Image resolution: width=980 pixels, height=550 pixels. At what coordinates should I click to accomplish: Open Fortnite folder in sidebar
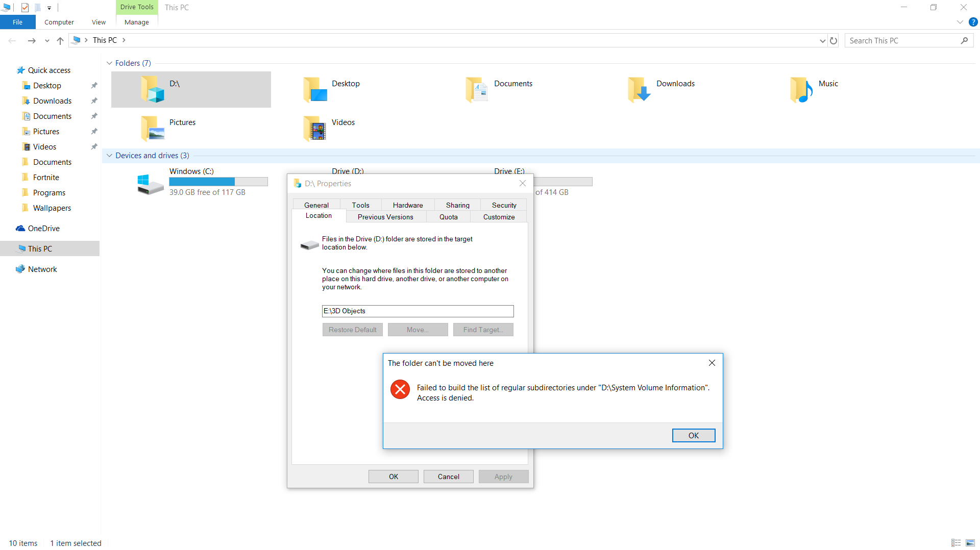click(46, 178)
